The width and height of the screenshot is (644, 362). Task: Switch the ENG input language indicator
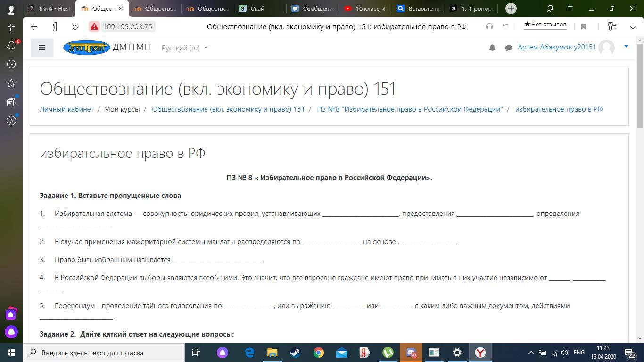coord(579,353)
